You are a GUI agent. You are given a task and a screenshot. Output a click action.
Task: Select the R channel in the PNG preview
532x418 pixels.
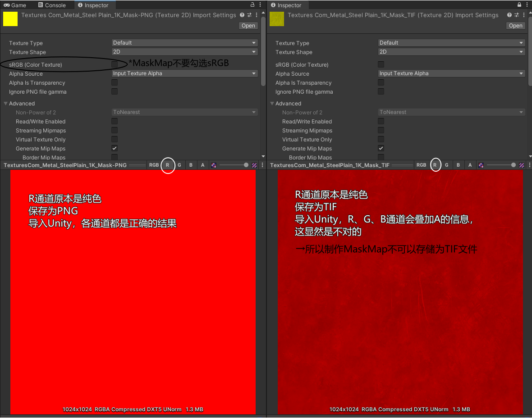click(x=167, y=165)
